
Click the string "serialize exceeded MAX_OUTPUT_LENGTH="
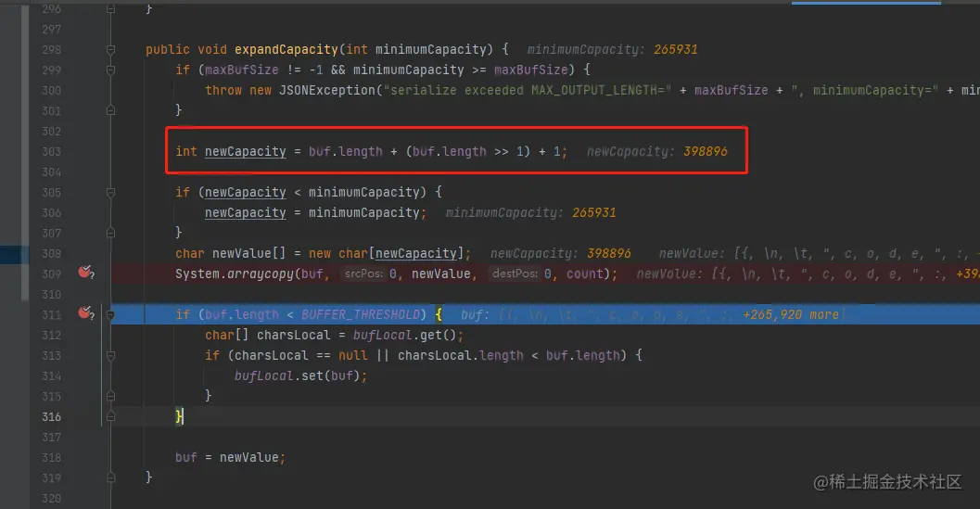click(527, 90)
